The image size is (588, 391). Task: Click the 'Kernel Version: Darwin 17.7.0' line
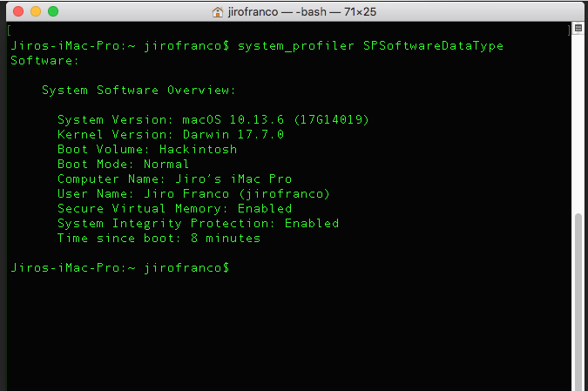click(x=171, y=134)
